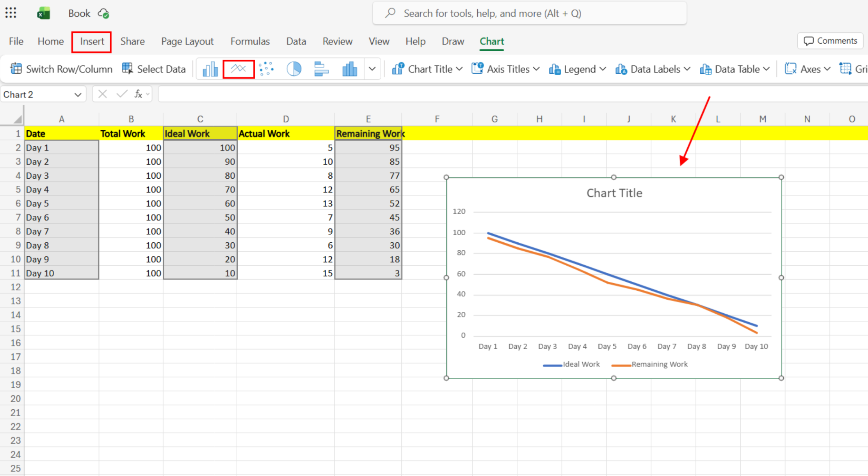Choose the line chart type icon

coord(238,69)
